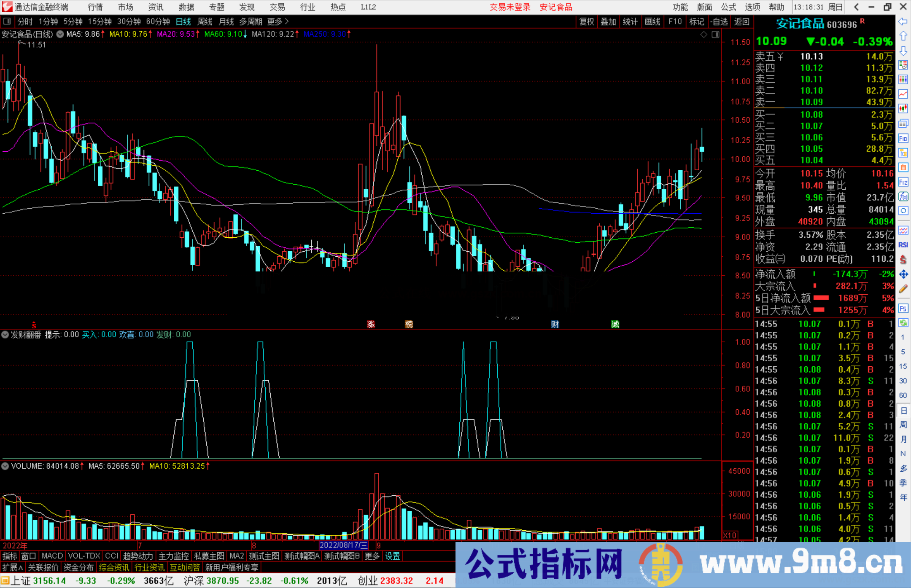The image size is (911, 588).
Task: Expand the 扩展 panel at bottom left
Action: click(x=13, y=567)
